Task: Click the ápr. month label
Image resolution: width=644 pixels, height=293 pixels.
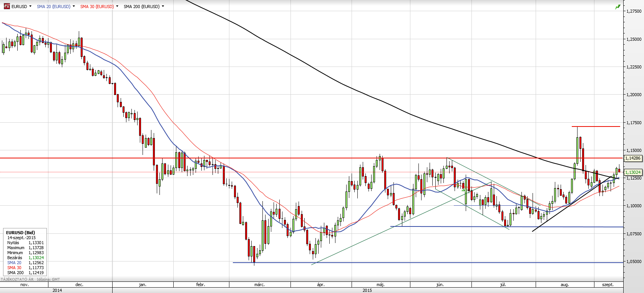Action: click(x=321, y=285)
